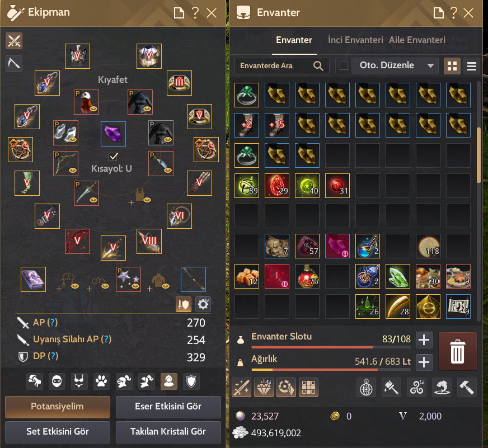Toggle eye icon on helmet outfit slot
This screenshot has height=448, width=488.
coord(93,109)
